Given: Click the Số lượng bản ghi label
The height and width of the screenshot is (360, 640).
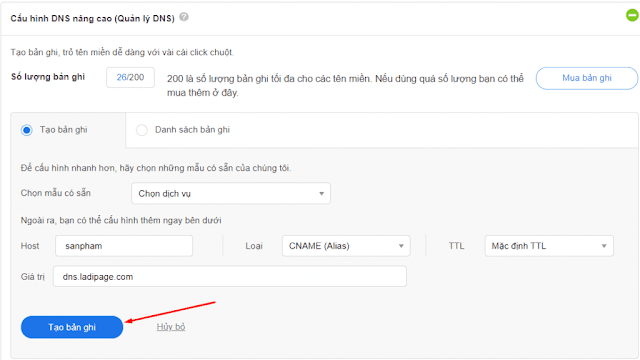Looking at the screenshot, I should 48,77.
